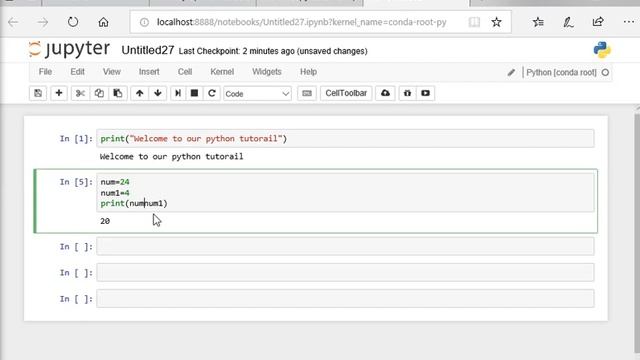Image resolution: width=640 pixels, height=360 pixels.
Task: Click the line num=24 in the cell
Action: (x=115, y=182)
